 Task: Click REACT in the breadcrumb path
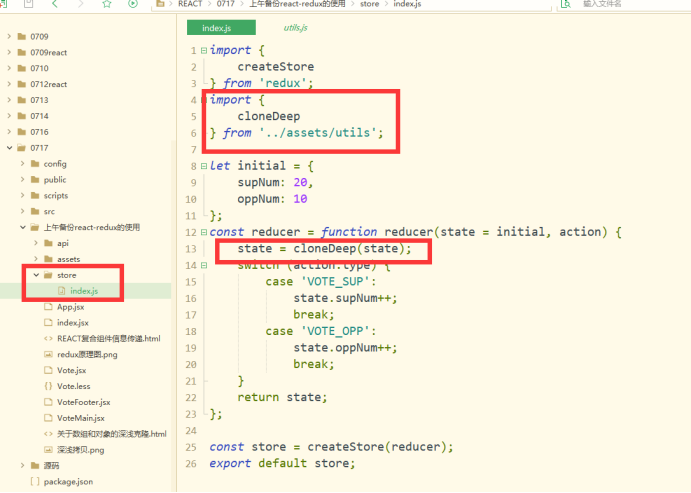pyautogui.click(x=190, y=4)
